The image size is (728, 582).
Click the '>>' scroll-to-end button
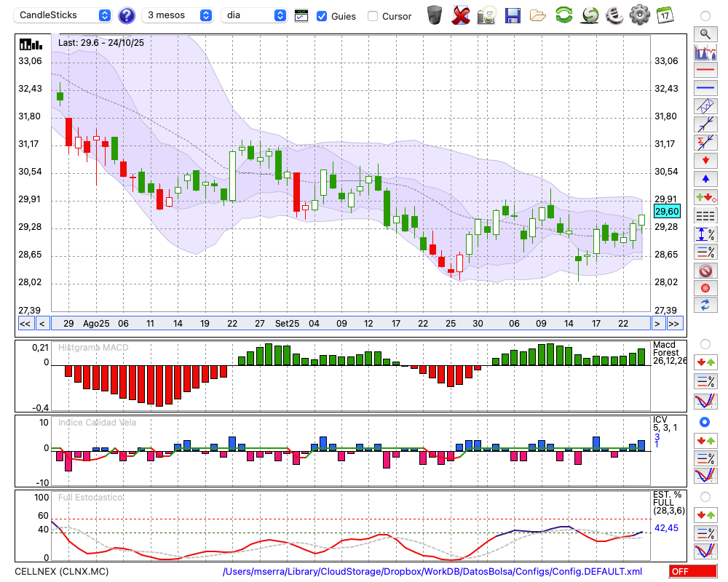point(675,324)
